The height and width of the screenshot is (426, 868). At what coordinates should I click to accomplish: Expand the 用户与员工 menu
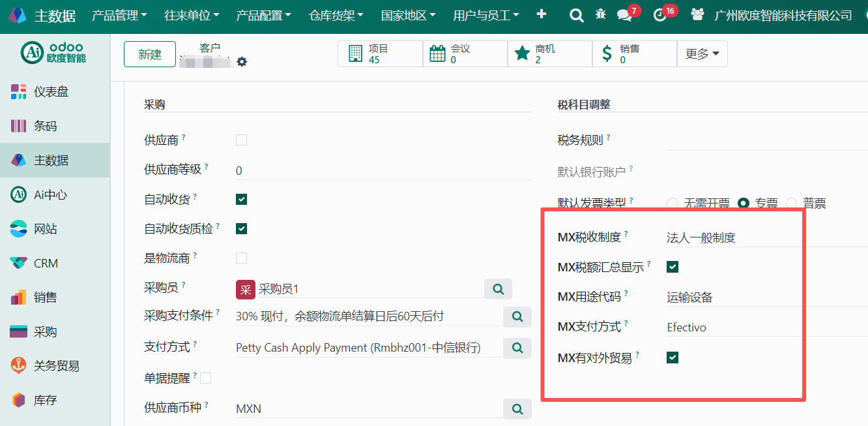(486, 15)
